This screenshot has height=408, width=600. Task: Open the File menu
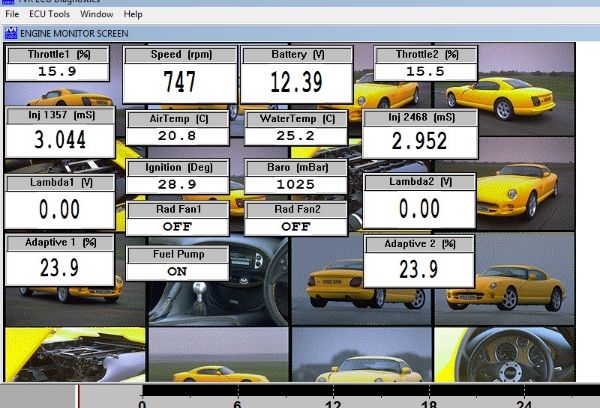(12, 15)
